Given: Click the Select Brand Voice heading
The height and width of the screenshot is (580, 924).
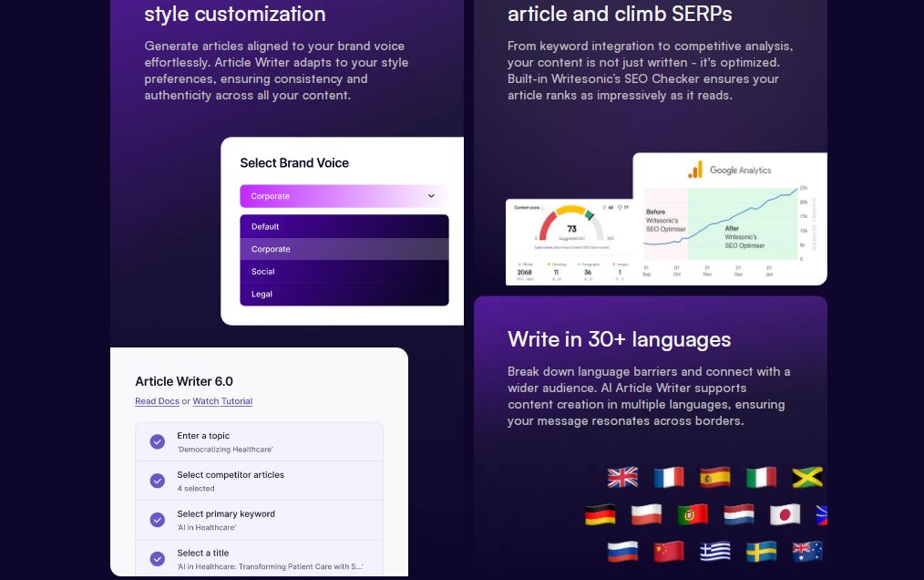Looking at the screenshot, I should pos(294,163).
